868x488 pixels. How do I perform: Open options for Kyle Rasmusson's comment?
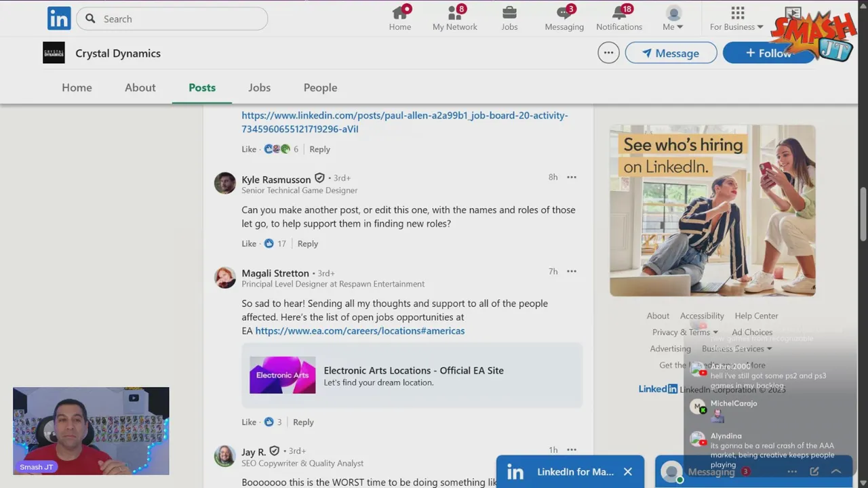coord(572,177)
